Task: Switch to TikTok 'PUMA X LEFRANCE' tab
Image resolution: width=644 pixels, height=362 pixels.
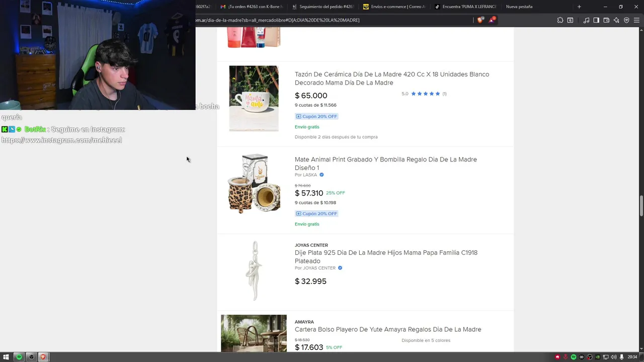Action: pos(465,7)
